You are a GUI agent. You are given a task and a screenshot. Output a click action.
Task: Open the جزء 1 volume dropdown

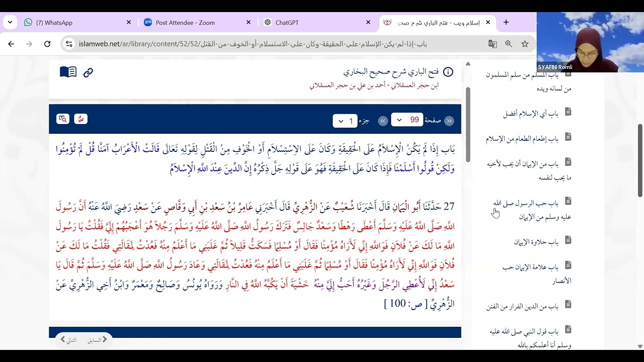coord(345,121)
